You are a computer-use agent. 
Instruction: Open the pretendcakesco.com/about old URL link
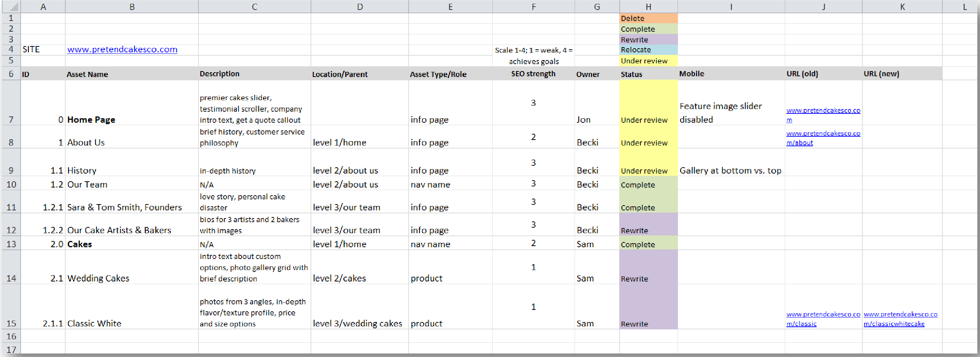[823, 138]
